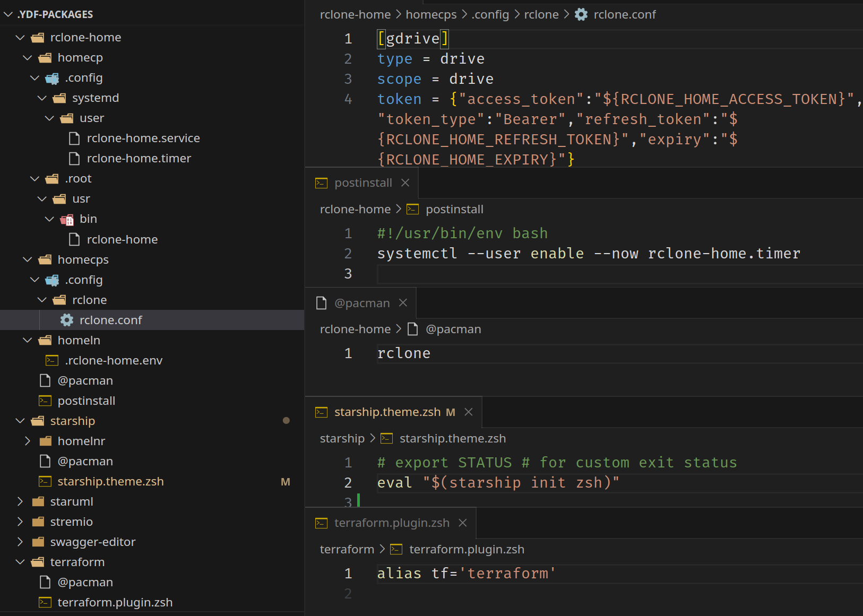
Task: Click the homeln folder icon
Action: pyautogui.click(x=45, y=340)
